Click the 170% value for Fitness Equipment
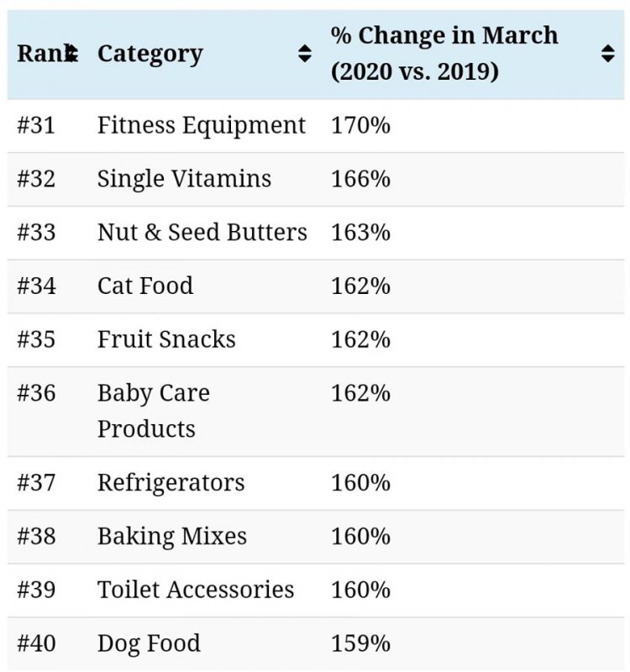Screen dimensions: 630x672 tap(360, 126)
